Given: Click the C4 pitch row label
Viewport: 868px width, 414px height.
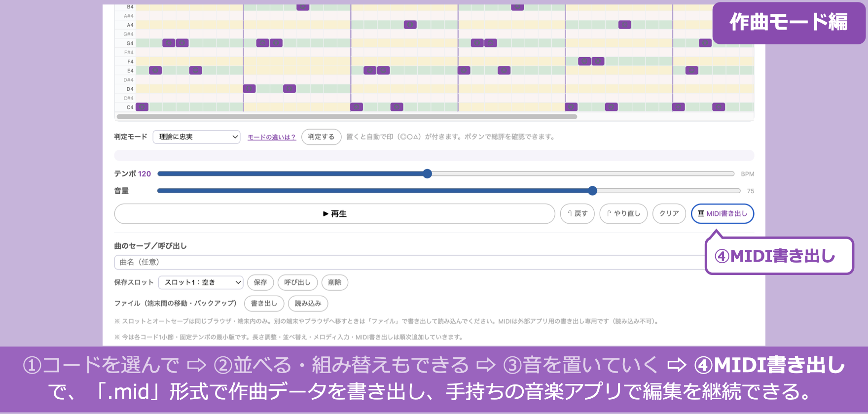Looking at the screenshot, I should pos(130,107).
